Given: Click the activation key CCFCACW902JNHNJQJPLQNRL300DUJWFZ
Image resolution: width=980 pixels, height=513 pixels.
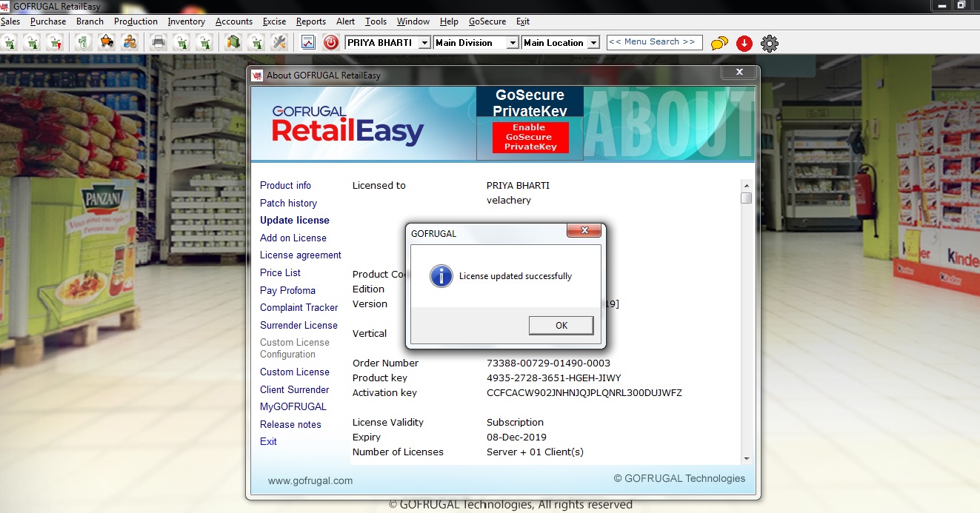Looking at the screenshot, I should click(x=584, y=392).
